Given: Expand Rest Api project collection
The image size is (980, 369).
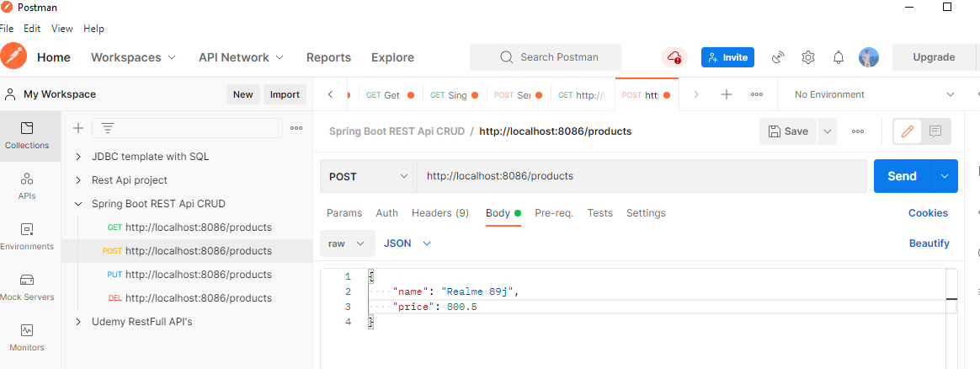Looking at the screenshot, I should pos(78,180).
